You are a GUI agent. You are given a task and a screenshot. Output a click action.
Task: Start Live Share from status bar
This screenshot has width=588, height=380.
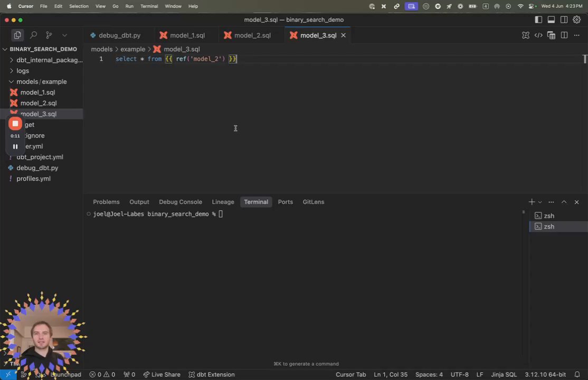tap(162, 374)
